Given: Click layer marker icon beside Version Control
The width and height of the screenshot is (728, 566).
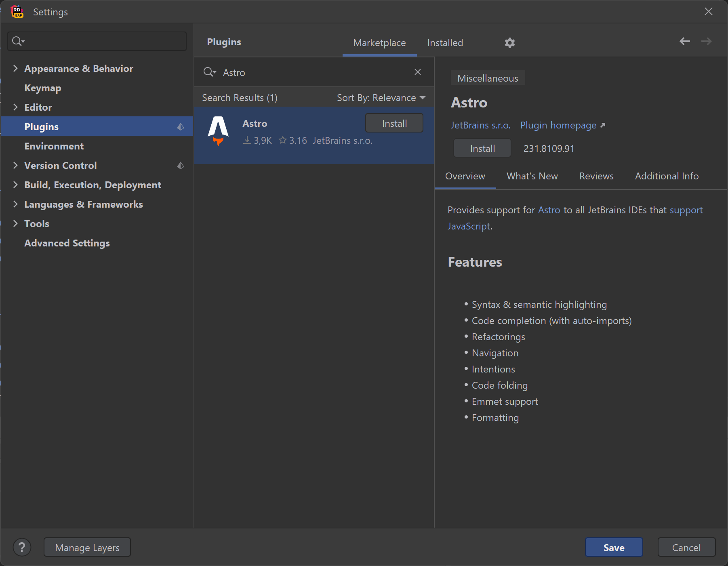Looking at the screenshot, I should (181, 166).
